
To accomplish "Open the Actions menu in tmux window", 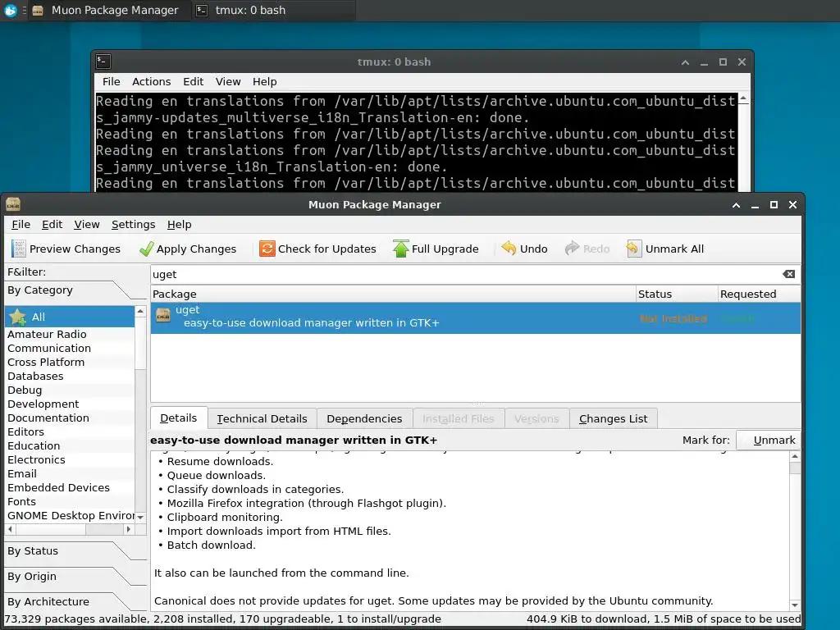I will [152, 81].
